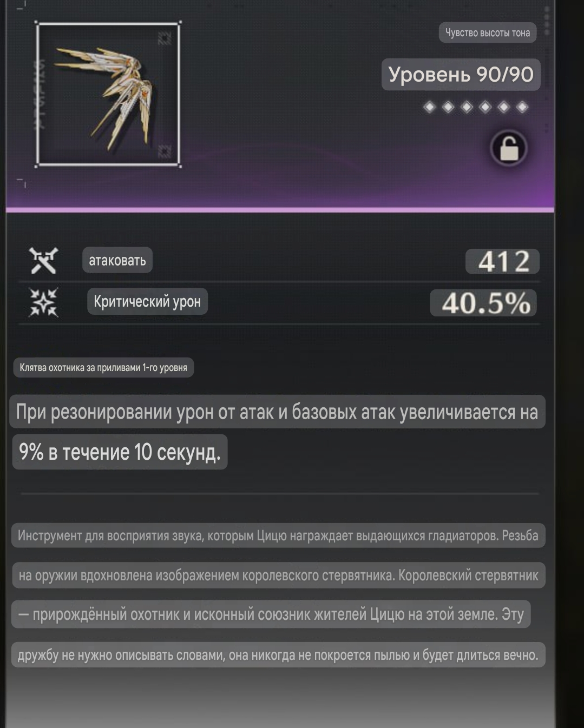Click the 40.5% critical damage value
584x728 pixels.
(x=484, y=303)
